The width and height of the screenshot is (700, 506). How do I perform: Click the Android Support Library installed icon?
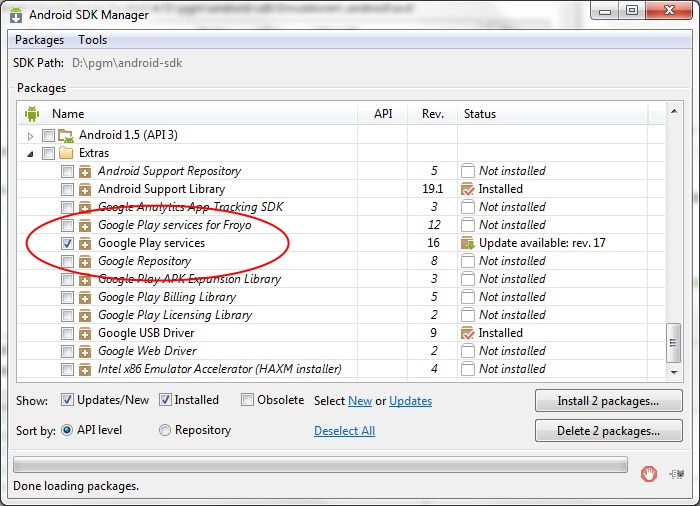[x=467, y=189]
